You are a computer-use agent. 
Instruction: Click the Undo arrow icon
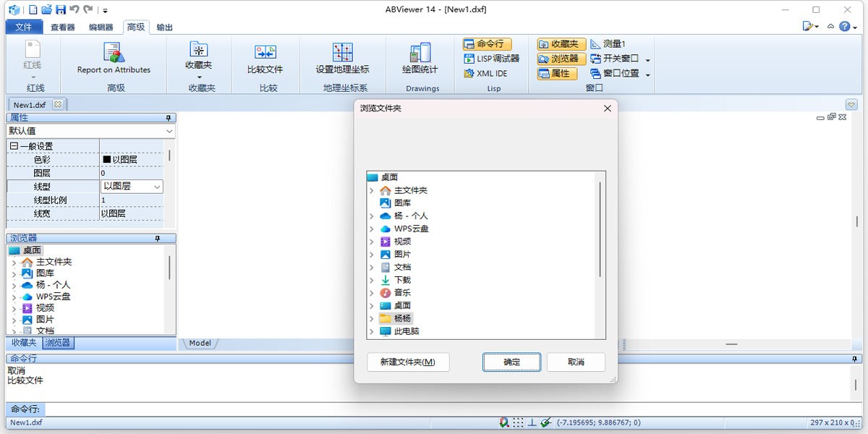75,10
